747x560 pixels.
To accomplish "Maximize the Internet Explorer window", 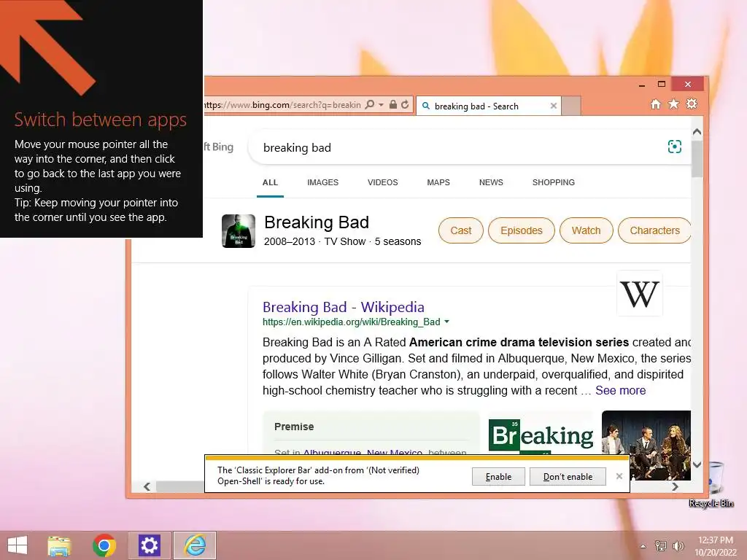I will 661,85.
